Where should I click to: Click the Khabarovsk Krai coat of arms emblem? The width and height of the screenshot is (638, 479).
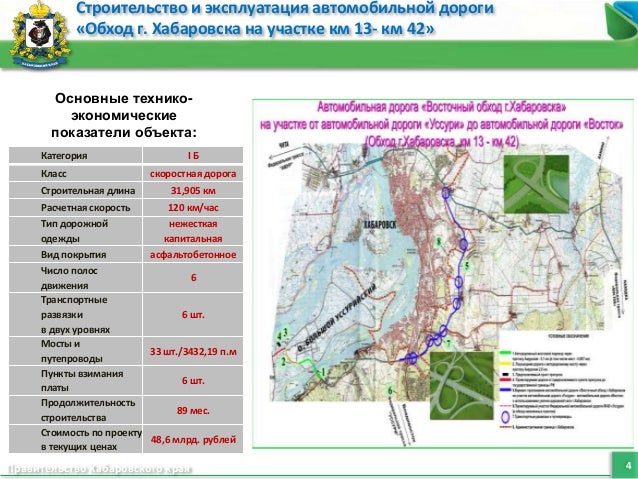tap(39, 35)
